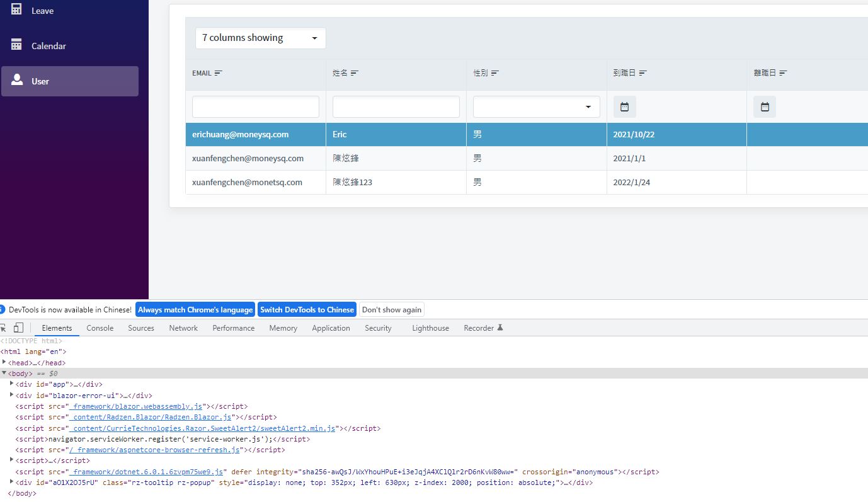Click sort icon next to 離職日 header
Viewport: 868px width, 502px height.
784,73
